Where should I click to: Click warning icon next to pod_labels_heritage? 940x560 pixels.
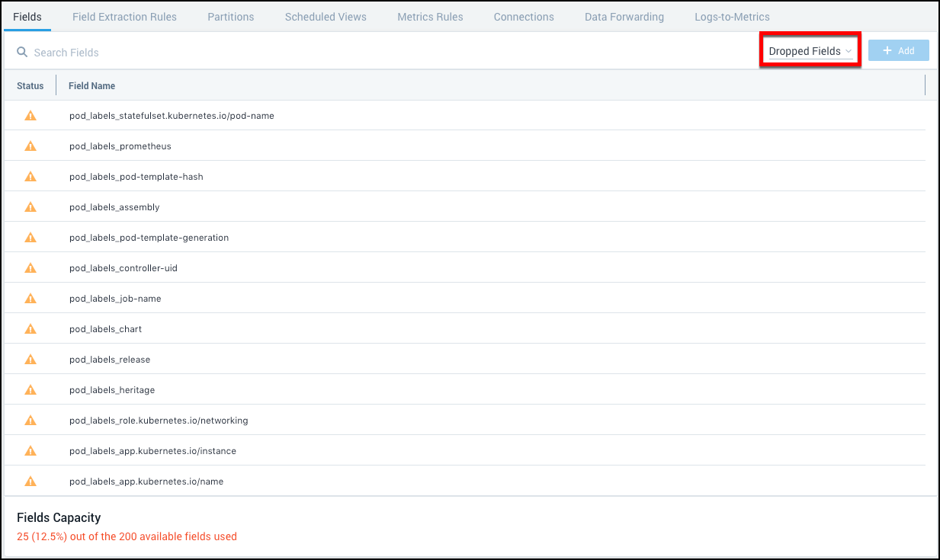[x=30, y=390]
